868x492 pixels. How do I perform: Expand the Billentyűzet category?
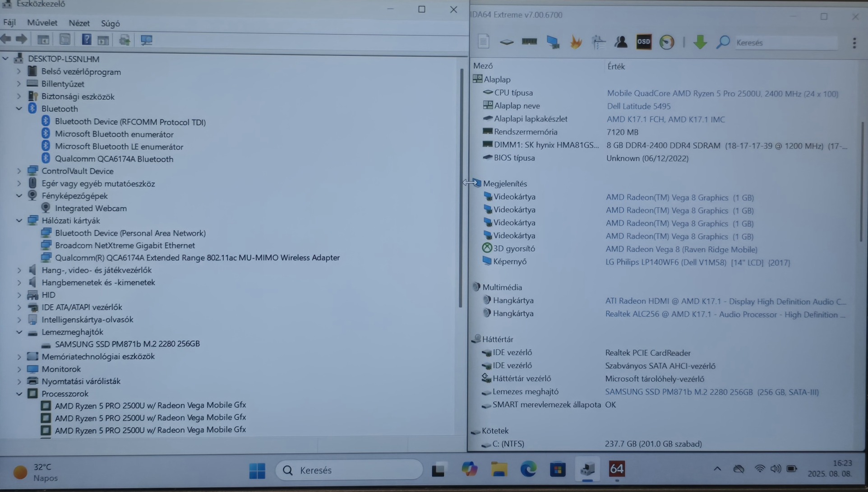tap(19, 84)
